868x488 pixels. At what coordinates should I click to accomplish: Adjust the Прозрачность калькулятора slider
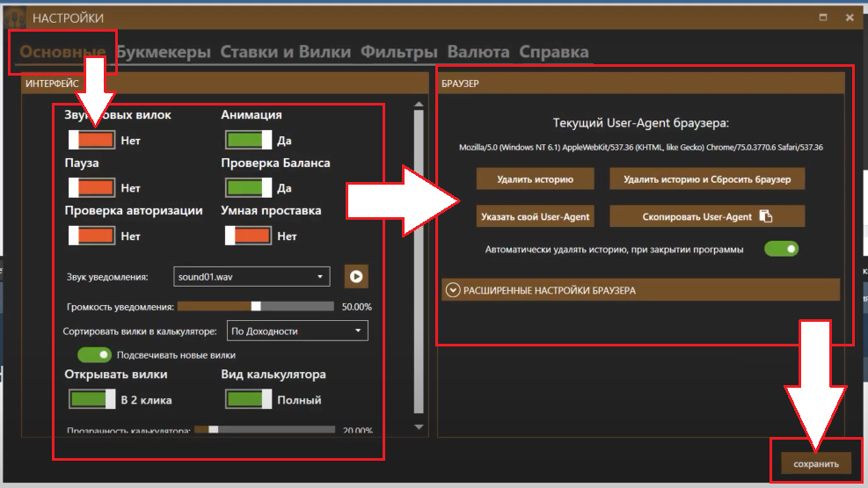[x=265, y=430]
